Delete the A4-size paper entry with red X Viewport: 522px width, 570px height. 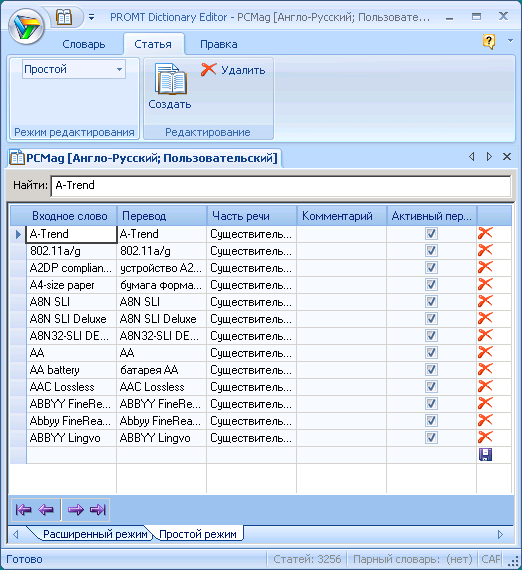coord(485,284)
